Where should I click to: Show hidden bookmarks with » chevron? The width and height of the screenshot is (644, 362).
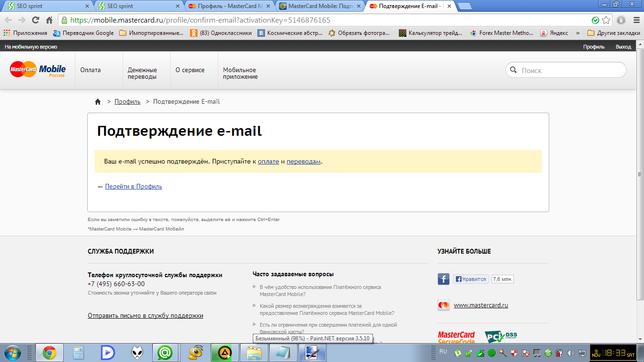(x=578, y=33)
